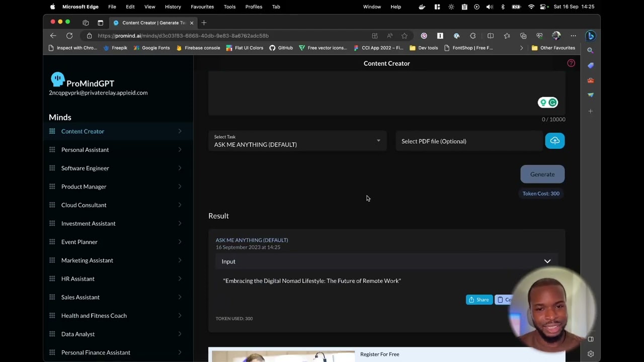Expand Personal Assistant chevron
This screenshot has height=362, width=644.
(x=180, y=150)
